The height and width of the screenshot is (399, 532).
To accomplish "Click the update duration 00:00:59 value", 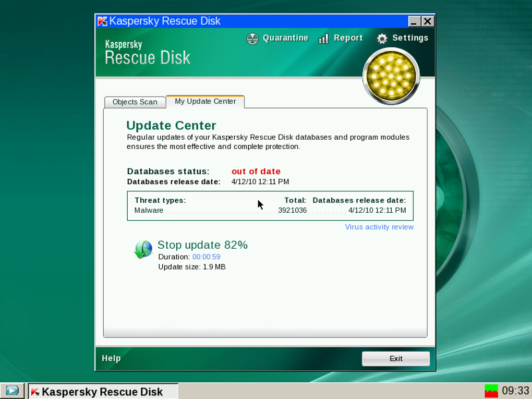I will 207,257.
